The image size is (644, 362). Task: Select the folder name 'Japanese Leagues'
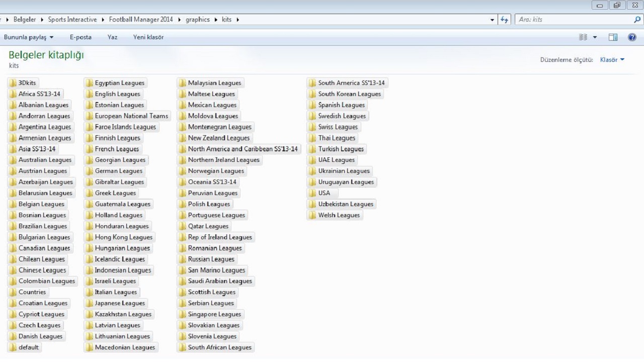(120, 303)
